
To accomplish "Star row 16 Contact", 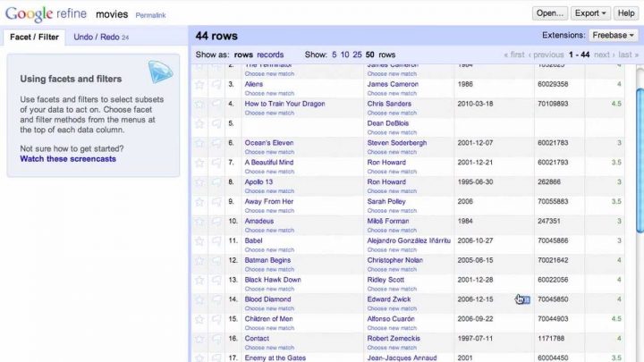I will point(199,339).
